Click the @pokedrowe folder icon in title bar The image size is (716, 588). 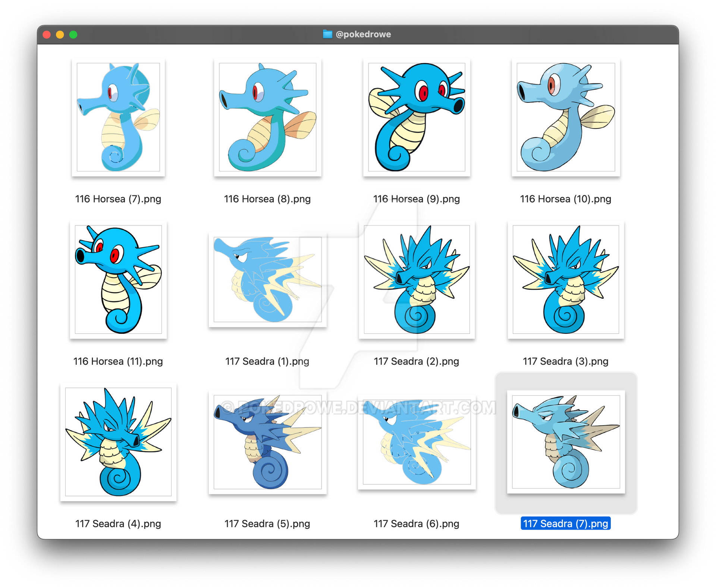pos(327,34)
